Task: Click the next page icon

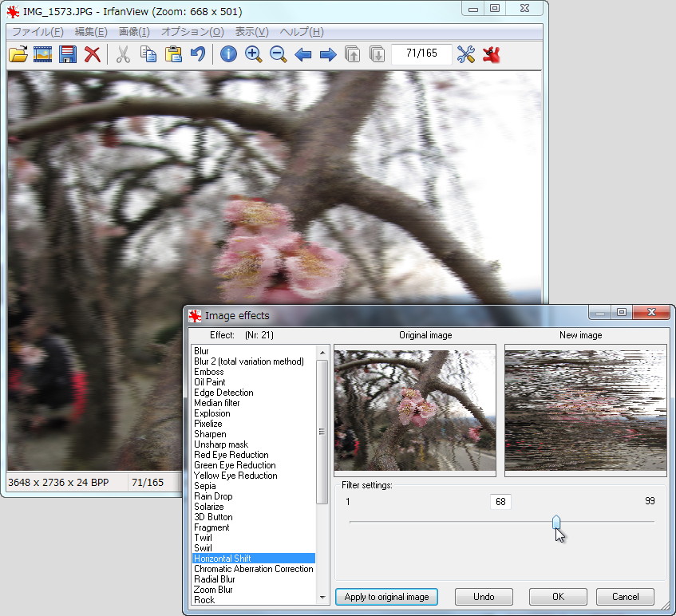Action: point(378,54)
